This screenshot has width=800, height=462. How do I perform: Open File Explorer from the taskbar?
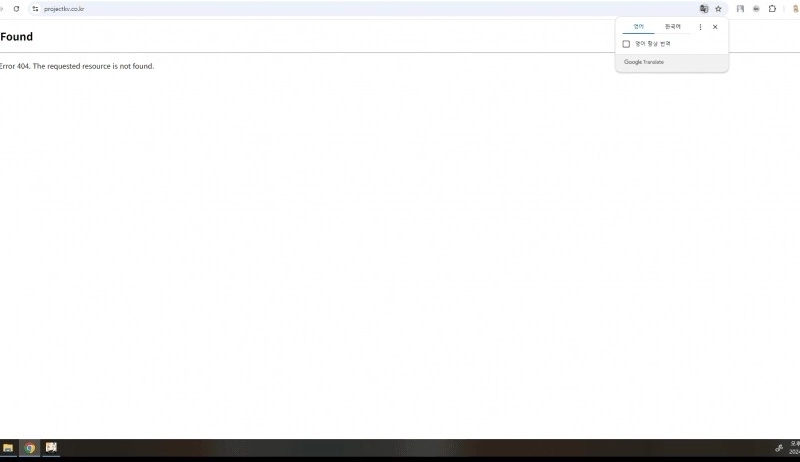click(8, 448)
